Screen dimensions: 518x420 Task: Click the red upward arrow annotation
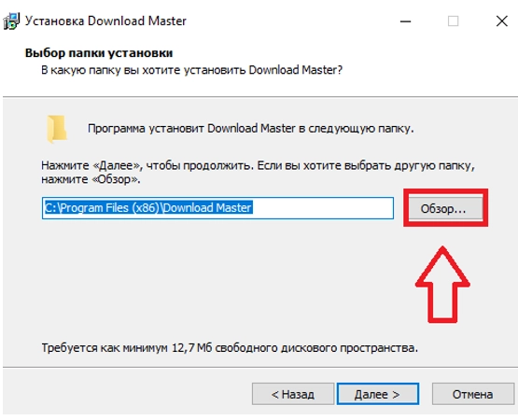tap(442, 284)
